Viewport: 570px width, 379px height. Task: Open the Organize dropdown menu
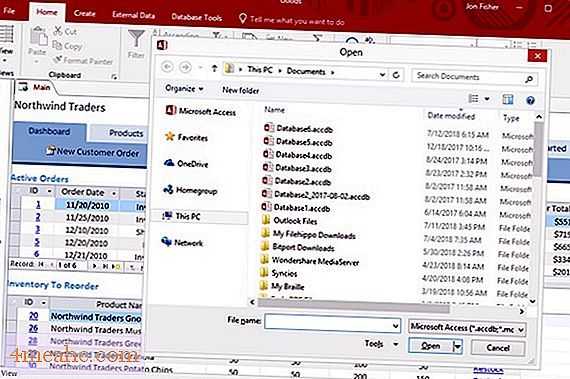(x=184, y=88)
